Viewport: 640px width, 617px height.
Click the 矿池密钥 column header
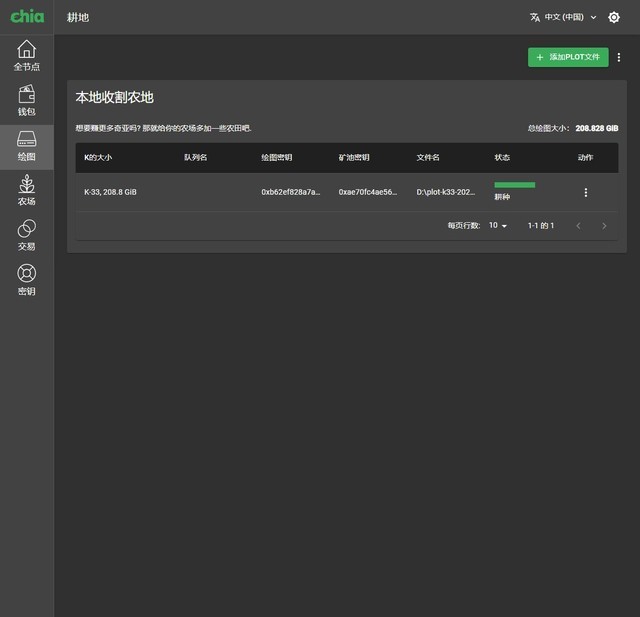click(354, 158)
